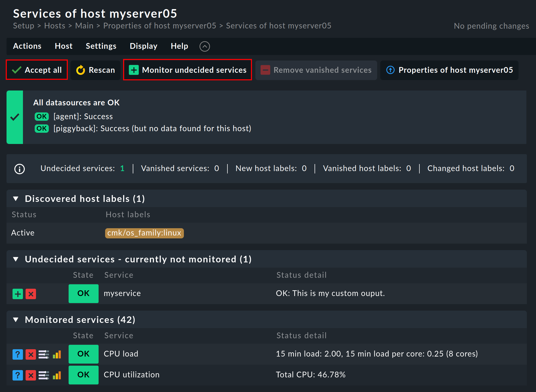
Task: Collapse the button bar with arrow toggle
Action: tap(204, 46)
